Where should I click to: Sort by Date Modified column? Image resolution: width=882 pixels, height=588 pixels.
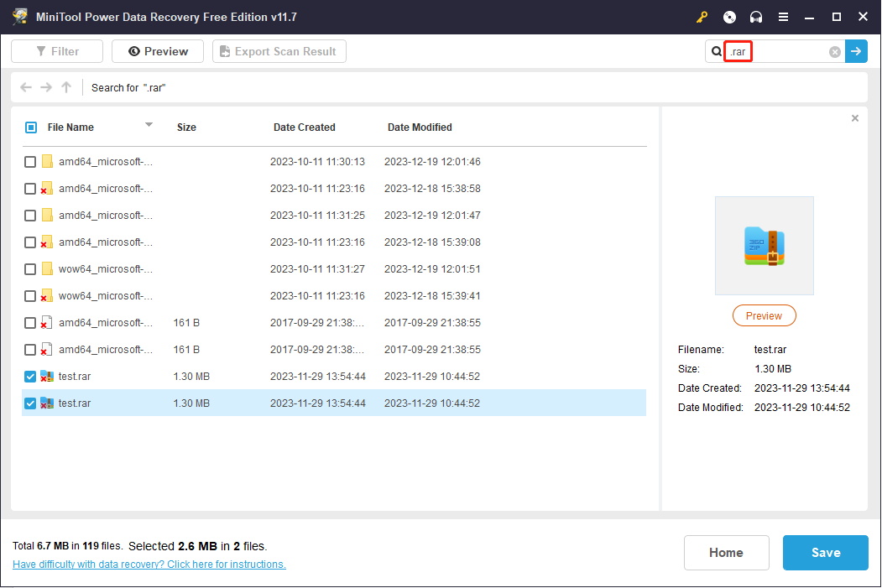(420, 127)
